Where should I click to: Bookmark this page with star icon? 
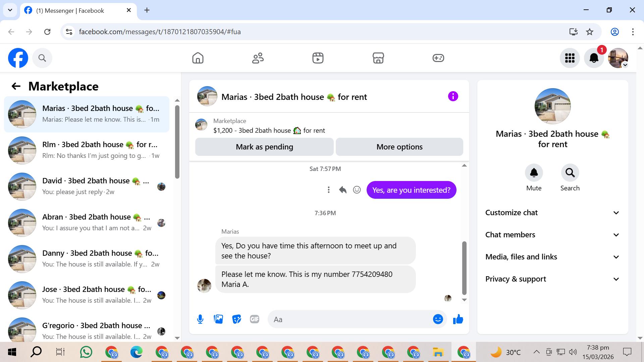590,32
